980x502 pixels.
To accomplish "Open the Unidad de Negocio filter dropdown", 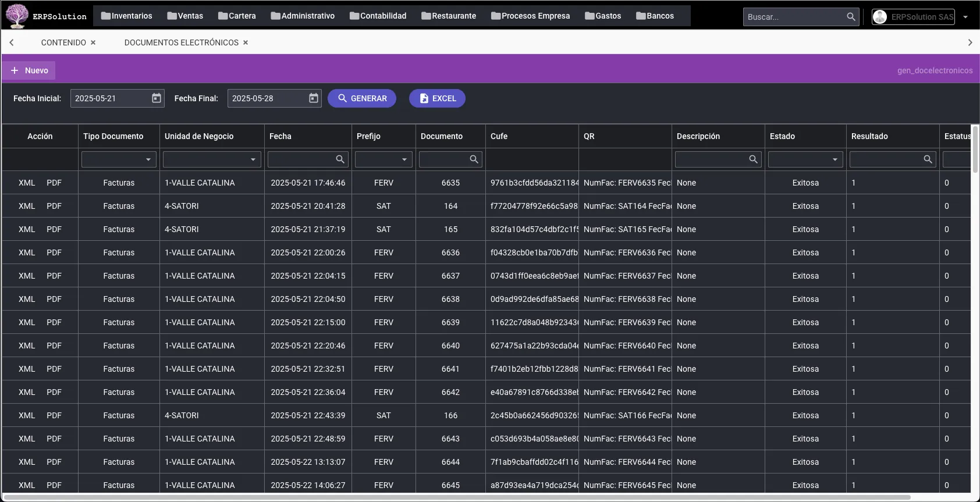I will tap(253, 159).
